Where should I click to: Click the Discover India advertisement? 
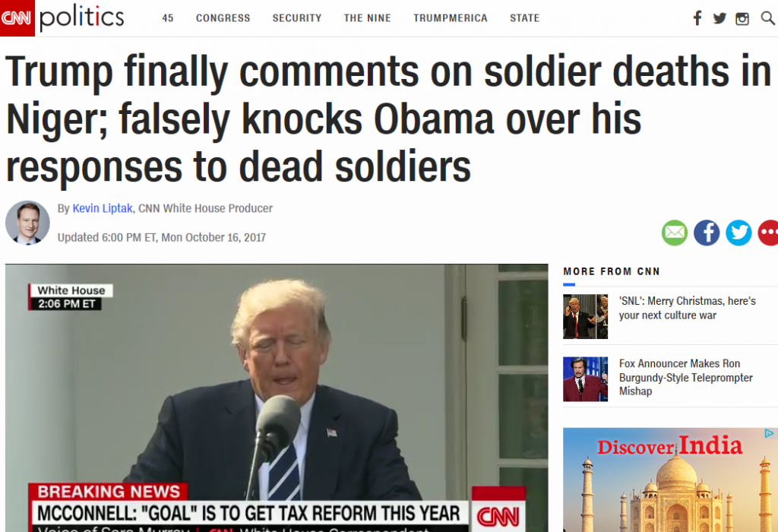tap(670, 480)
